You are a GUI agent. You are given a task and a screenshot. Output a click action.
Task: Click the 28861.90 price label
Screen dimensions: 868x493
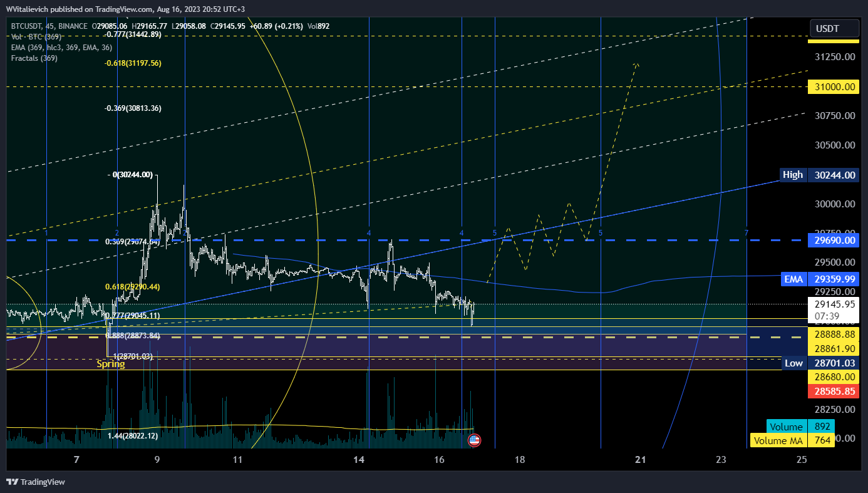coord(834,348)
